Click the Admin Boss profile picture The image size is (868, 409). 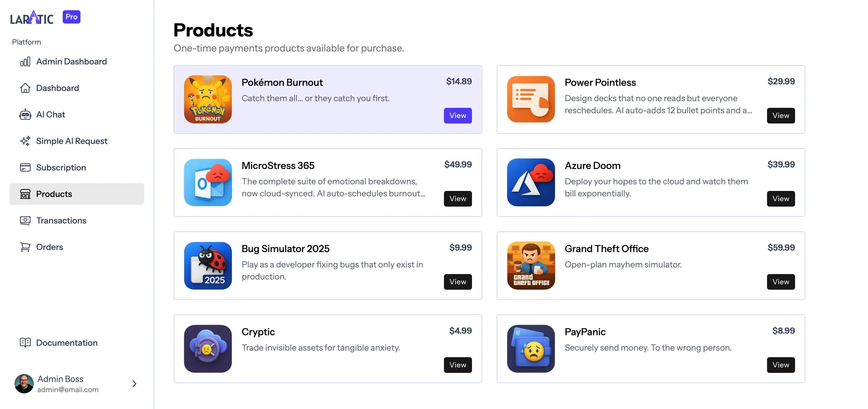tap(24, 383)
